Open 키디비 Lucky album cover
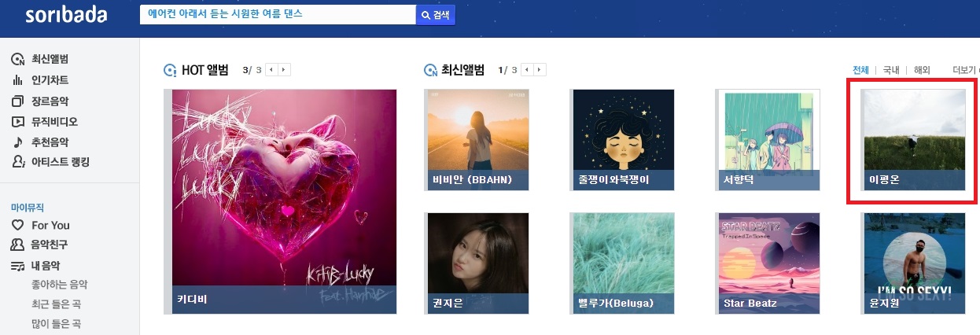 [x=280, y=201]
